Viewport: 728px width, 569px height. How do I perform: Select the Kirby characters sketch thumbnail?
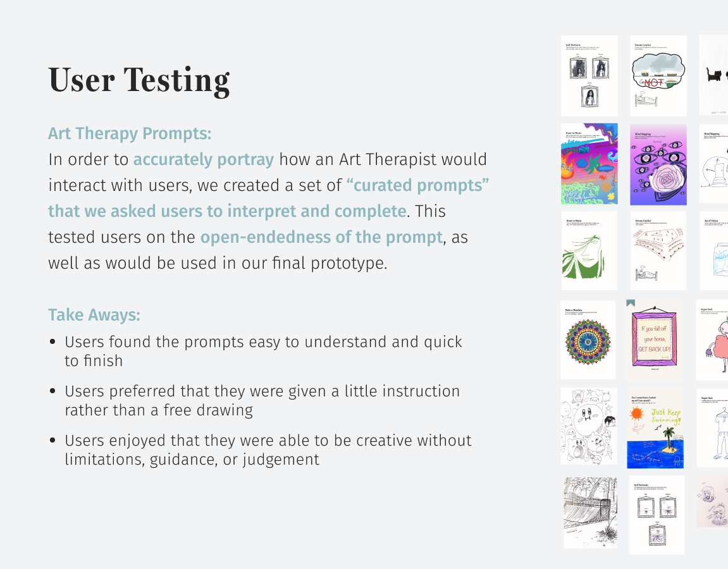589,427
